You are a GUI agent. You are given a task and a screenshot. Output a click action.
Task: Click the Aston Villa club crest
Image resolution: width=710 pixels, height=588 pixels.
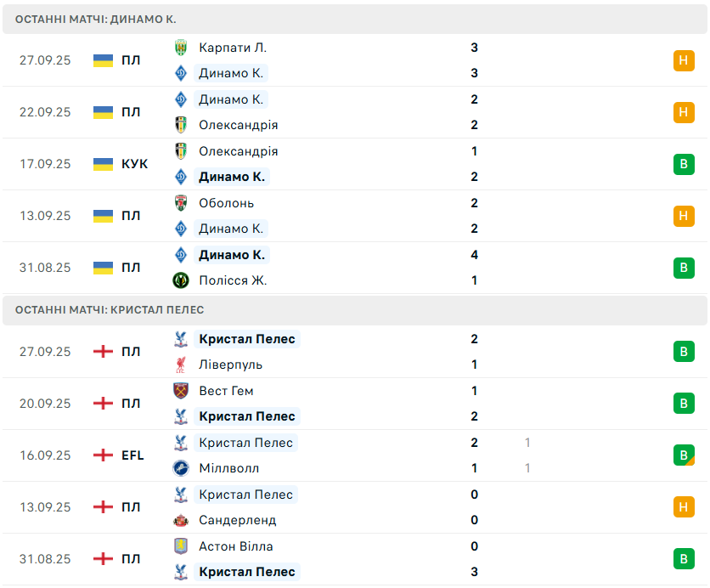click(181, 546)
